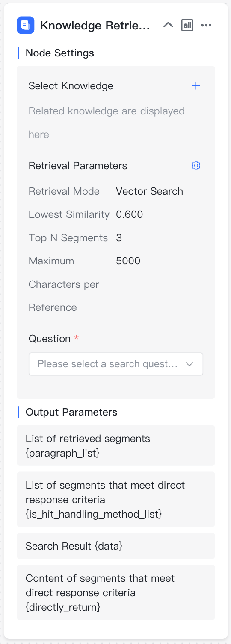Click the blue Knowledge Retrieval node icon
Image resolution: width=231 pixels, height=644 pixels.
(26, 25)
